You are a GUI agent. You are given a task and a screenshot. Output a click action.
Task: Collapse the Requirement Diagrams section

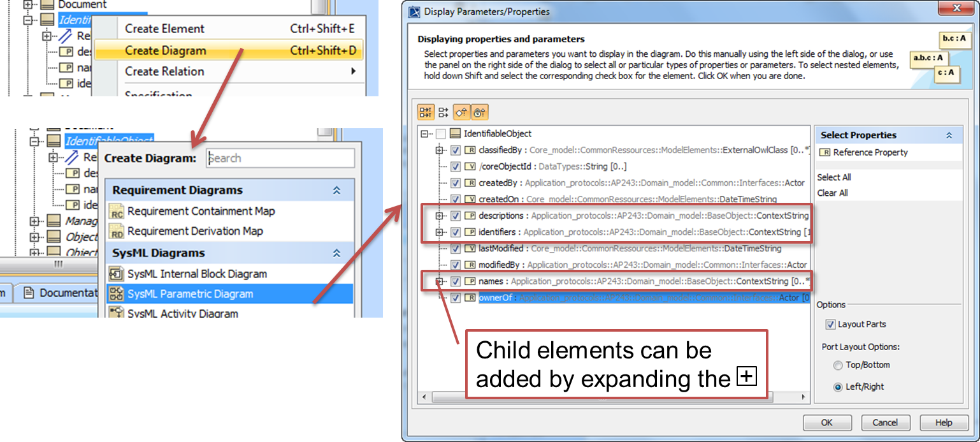point(337,190)
